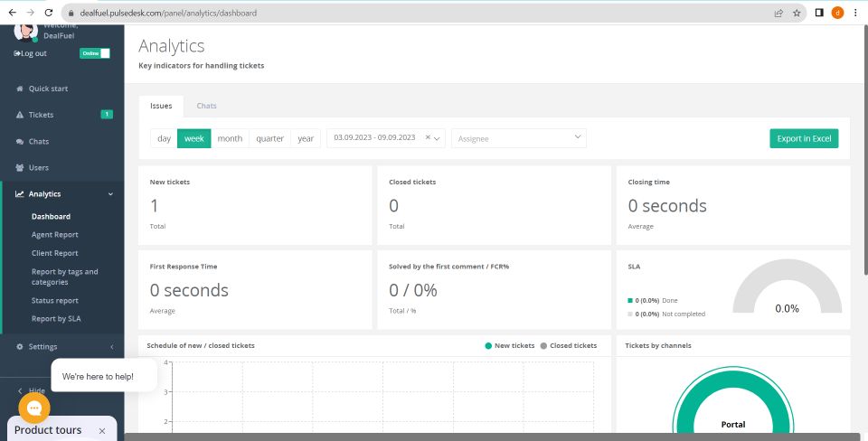Click the browser forward arrow
Image resolution: width=868 pixels, height=441 pixels.
click(x=31, y=13)
